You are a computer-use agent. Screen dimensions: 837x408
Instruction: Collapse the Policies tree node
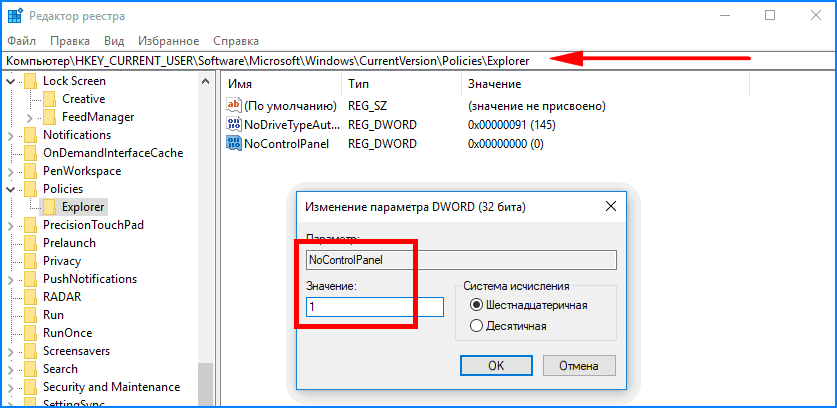pyautogui.click(x=11, y=189)
